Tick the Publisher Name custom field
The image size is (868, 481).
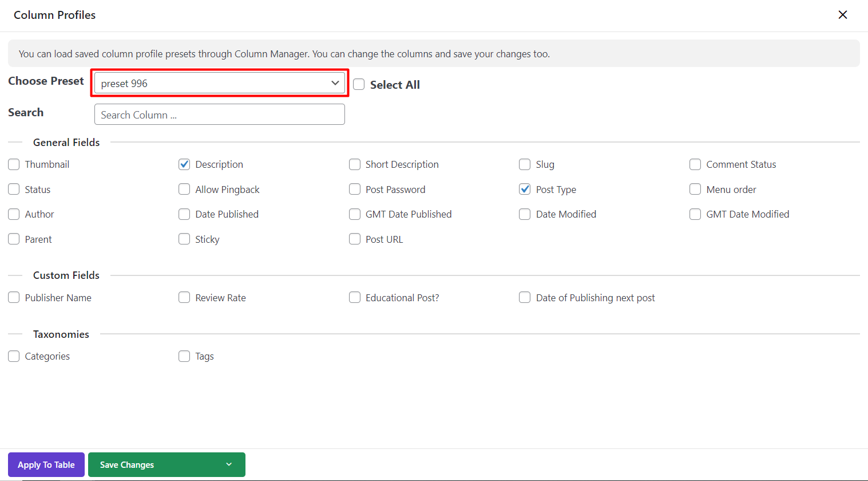14,298
